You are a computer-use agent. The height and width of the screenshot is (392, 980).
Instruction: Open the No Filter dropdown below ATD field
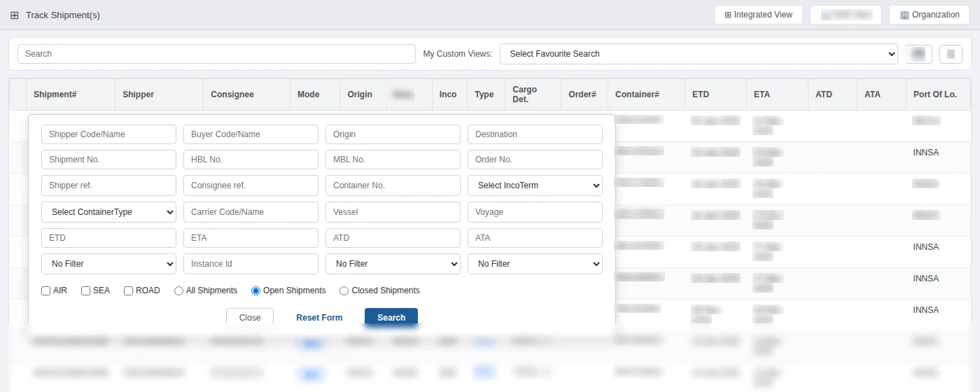coord(393,264)
